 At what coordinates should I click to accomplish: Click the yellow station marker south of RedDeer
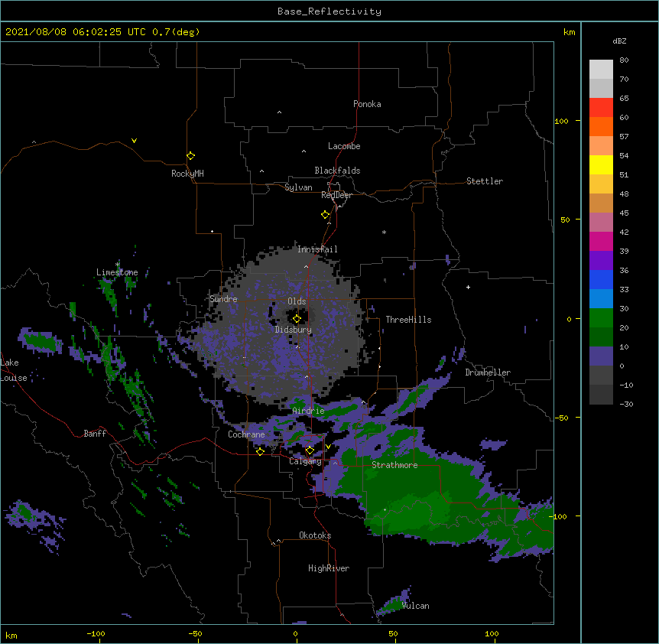pos(326,215)
